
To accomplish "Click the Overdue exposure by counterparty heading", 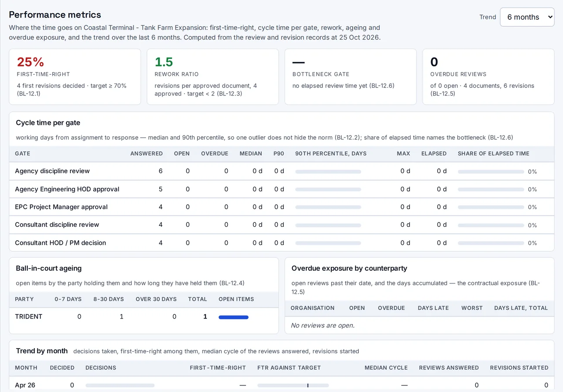I will tap(349, 268).
